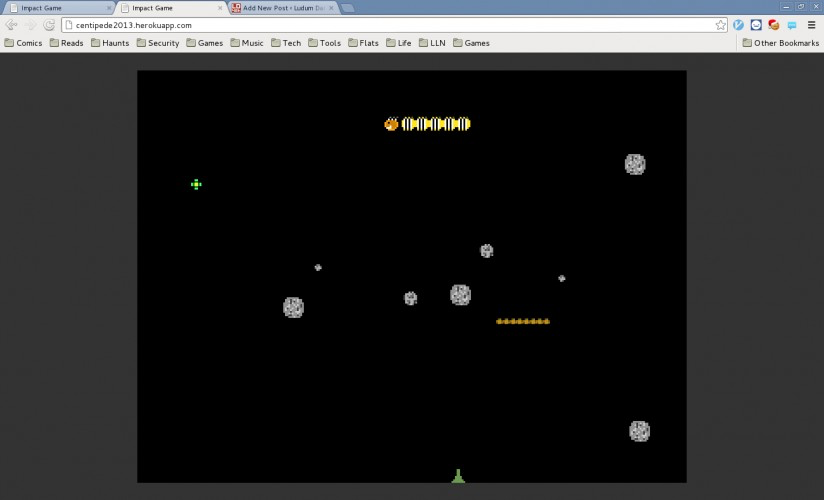Open the Games folder right after LLN
The width and height of the screenshot is (824, 500).
pyautogui.click(x=471, y=43)
